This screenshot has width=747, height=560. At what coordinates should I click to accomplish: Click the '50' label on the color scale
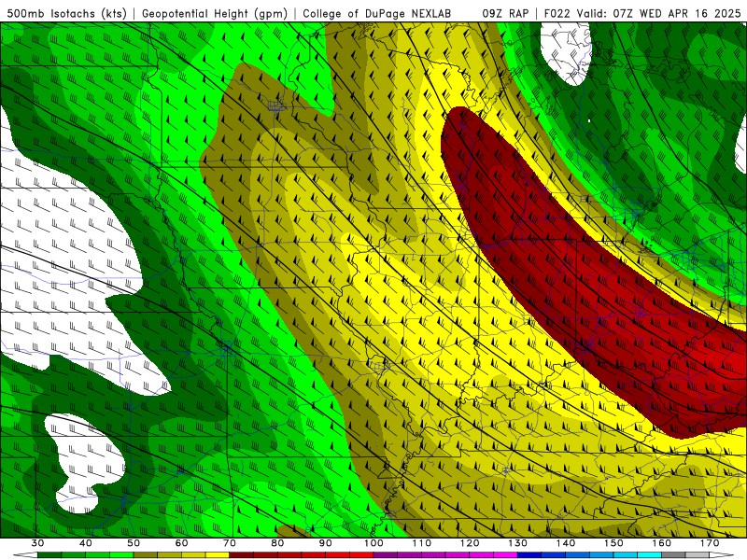[x=134, y=543]
